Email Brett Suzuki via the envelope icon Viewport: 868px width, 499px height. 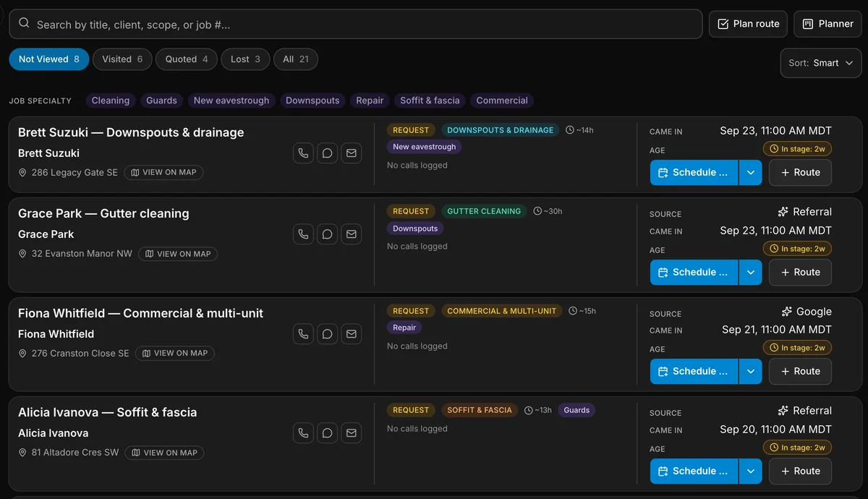coord(352,153)
